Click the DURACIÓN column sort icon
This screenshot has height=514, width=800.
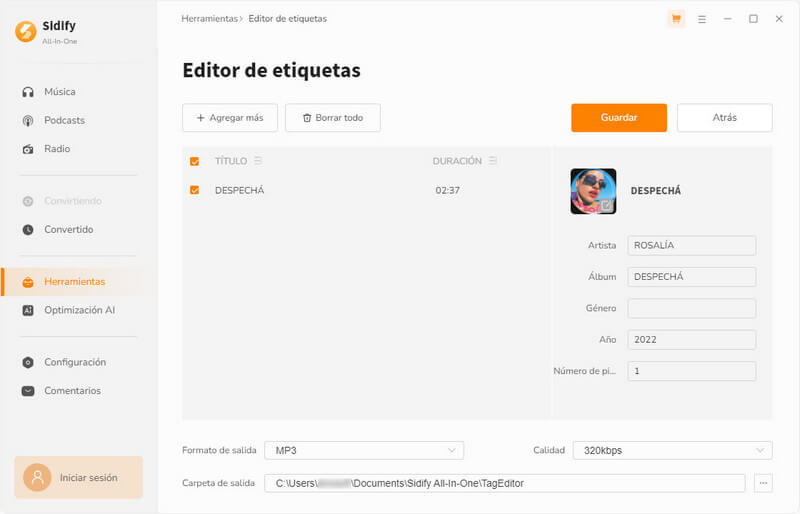[493, 161]
